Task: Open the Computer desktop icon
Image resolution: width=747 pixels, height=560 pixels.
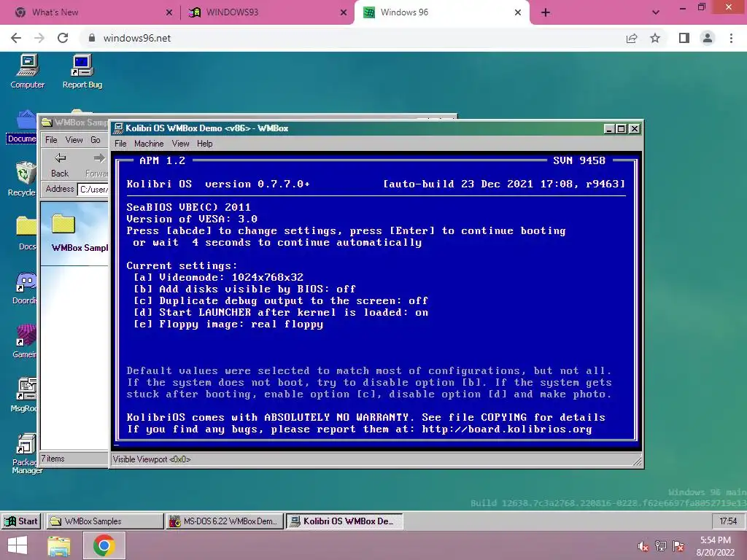Action: click(x=27, y=71)
